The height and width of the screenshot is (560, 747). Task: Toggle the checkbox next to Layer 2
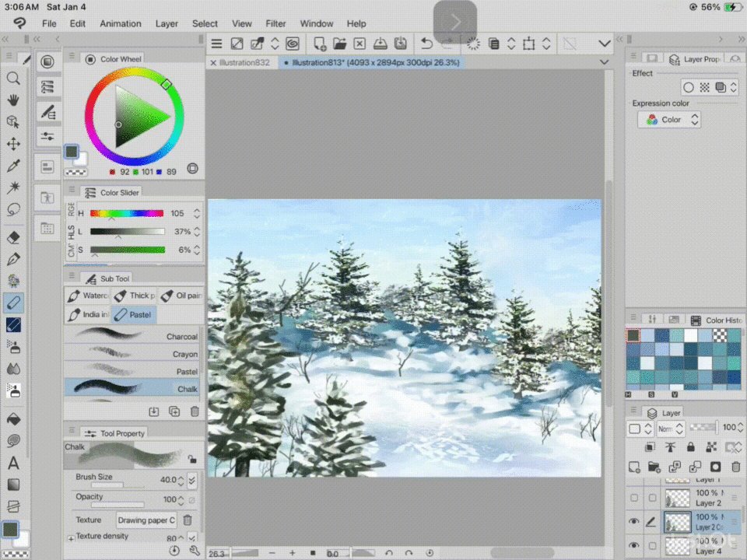pyautogui.click(x=652, y=498)
